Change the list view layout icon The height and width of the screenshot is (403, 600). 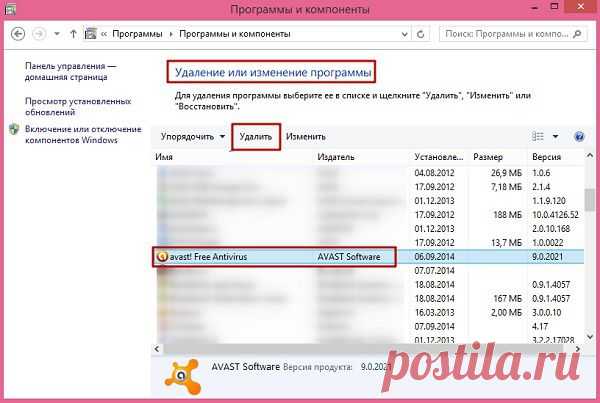(x=538, y=137)
